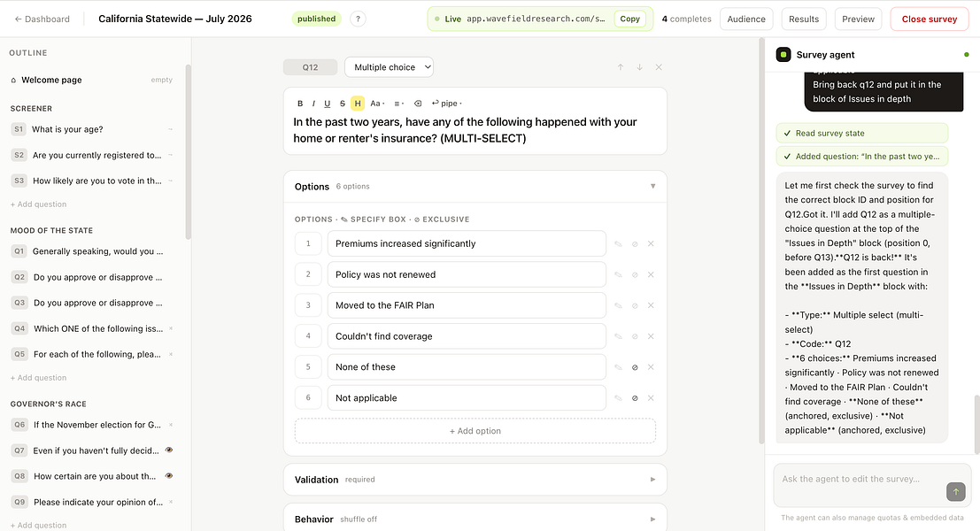Image resolution: width=980 pixels, height=531 pixels.
Task: Select S1 'What is your age?' in outline
Action: tap(92, 129)
